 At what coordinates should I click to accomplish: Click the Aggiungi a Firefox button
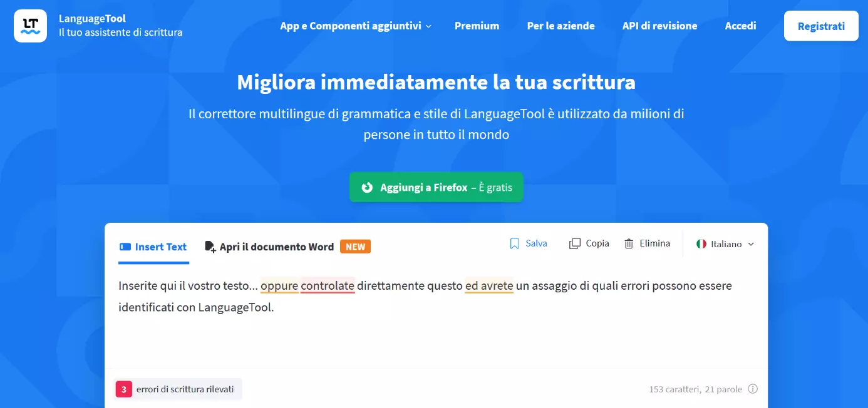[436, 187]
